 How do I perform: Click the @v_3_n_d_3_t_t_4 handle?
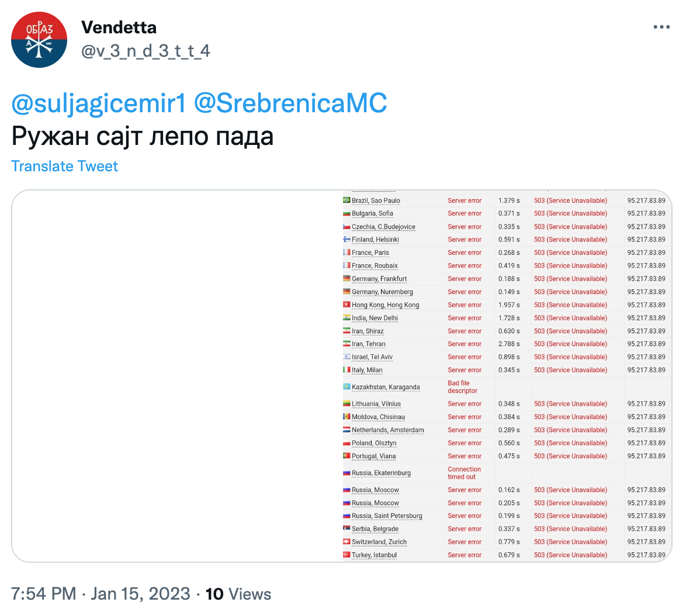point(145,51)
